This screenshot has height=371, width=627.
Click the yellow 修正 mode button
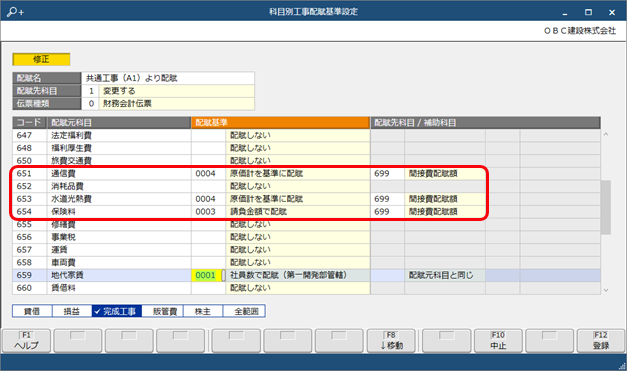pos(41,59)
